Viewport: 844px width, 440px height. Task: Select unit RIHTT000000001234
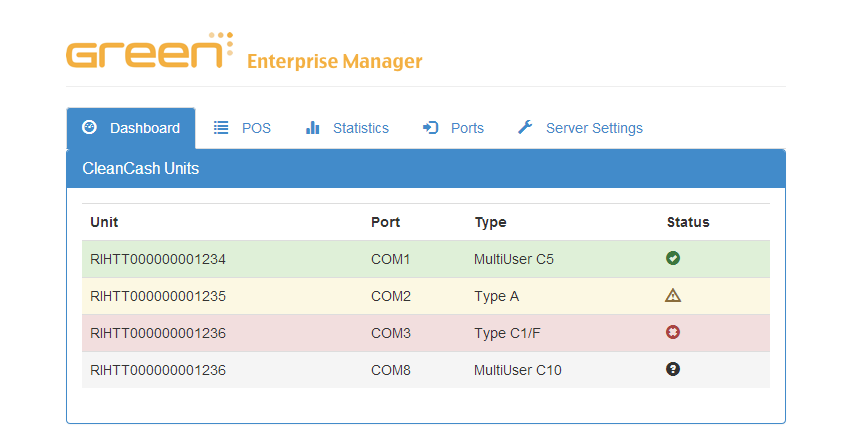(x=158, y=259)
